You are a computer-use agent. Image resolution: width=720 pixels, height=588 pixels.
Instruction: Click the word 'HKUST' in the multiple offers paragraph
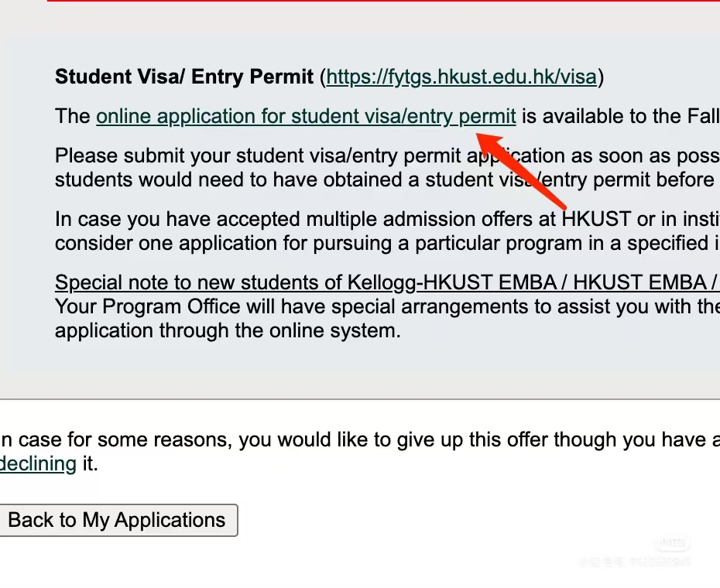point(596,220)
